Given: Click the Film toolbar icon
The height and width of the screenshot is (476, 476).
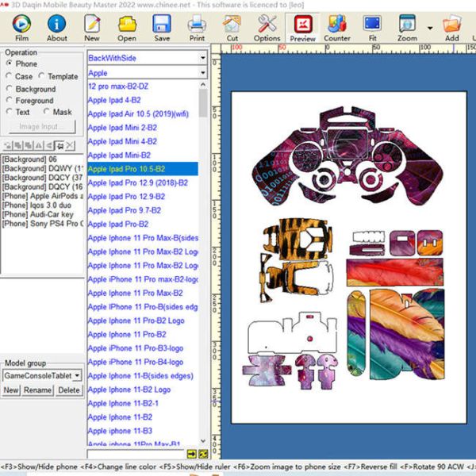Looking at the screenshot, I should 21,24.
